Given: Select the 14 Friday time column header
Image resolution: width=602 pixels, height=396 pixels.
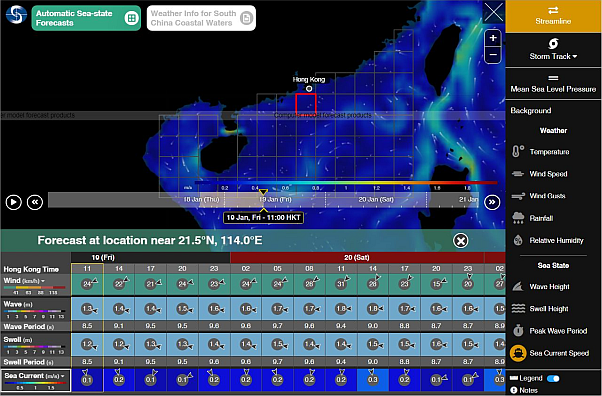Looking at the screenshot, I should click(119, 268).
